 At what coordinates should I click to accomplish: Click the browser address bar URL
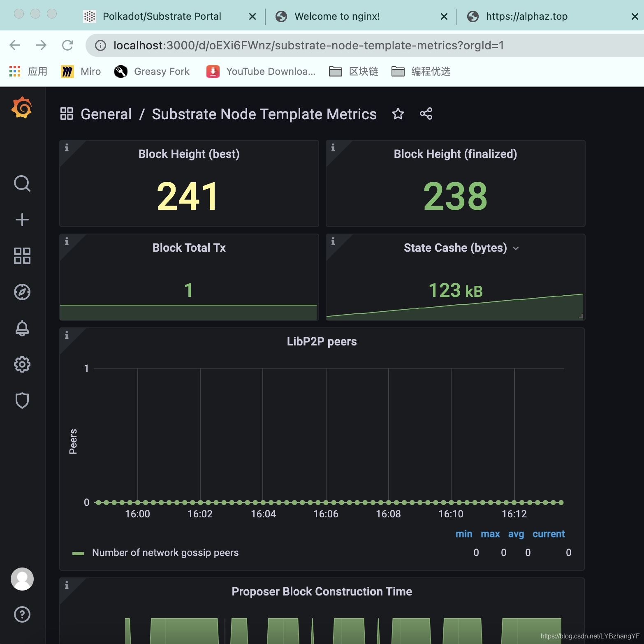point(308,45)
